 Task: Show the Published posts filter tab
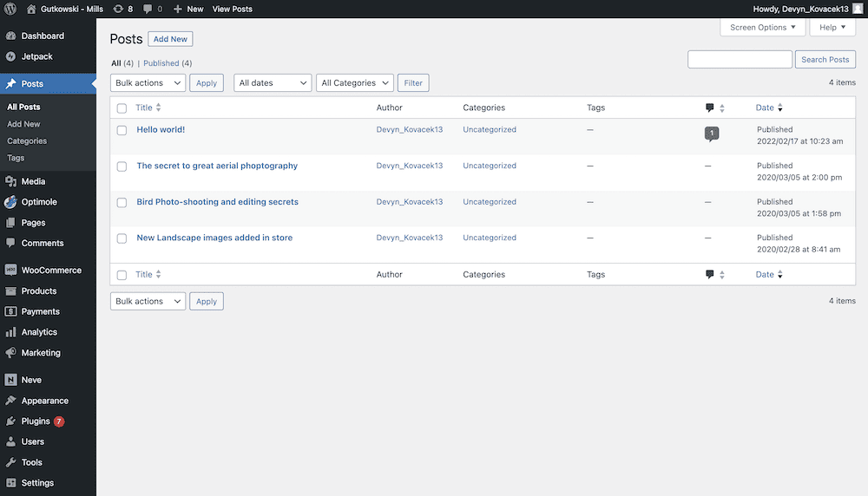pos(161,63)
